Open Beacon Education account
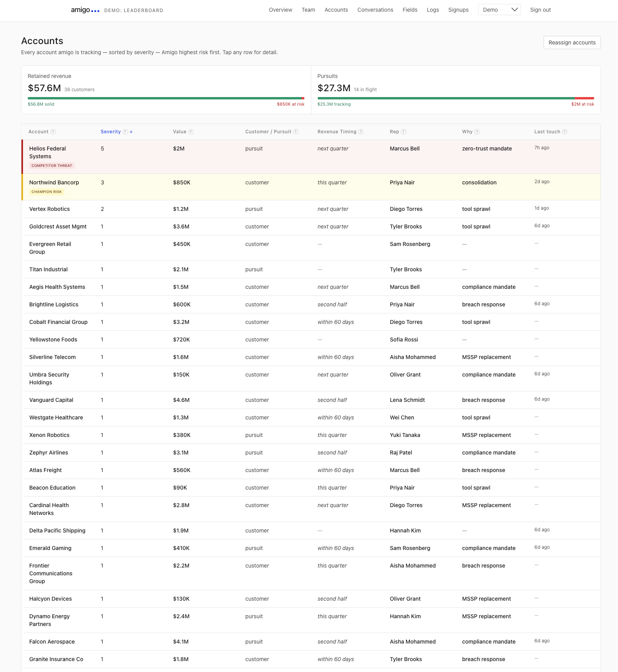 click(311, 488)
